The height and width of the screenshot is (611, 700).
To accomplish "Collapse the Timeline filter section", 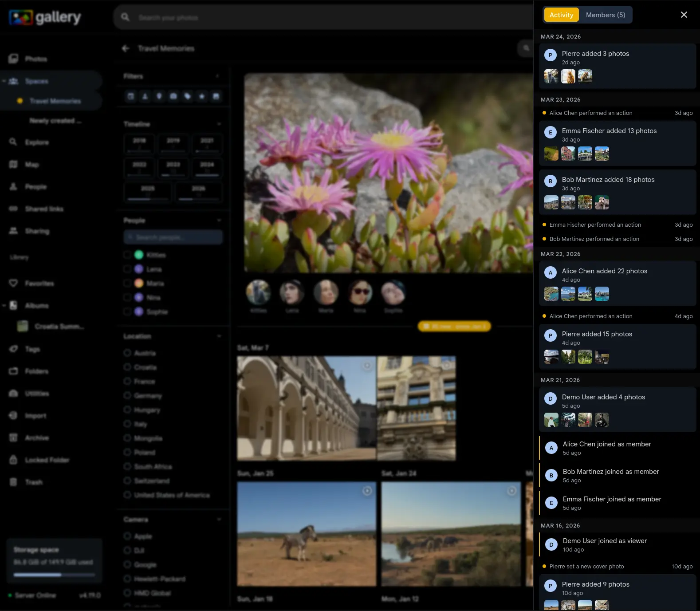I will click(x=219, y=124).
